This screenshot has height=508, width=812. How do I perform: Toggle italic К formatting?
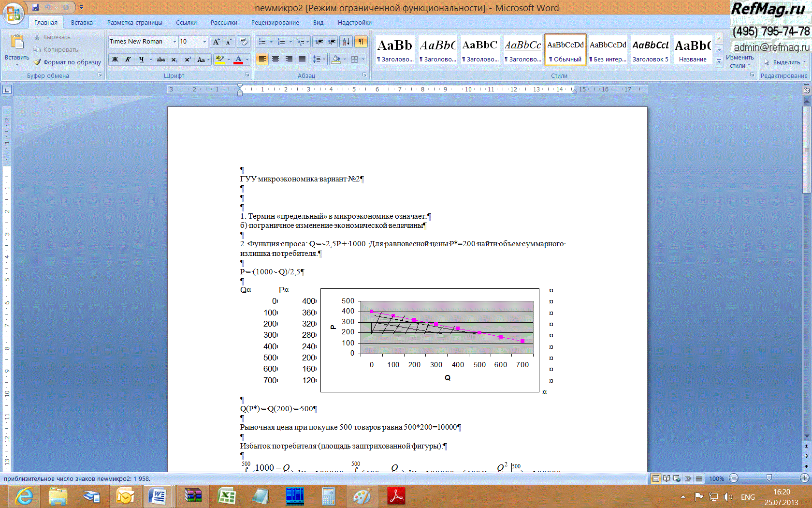click(x=128, y=60)
